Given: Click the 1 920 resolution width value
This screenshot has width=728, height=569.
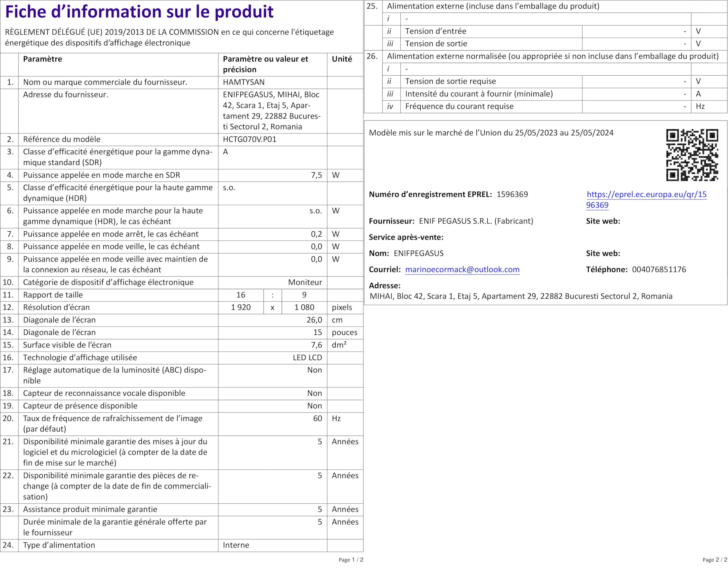Looking at the screenshot, I should (241, 308).
